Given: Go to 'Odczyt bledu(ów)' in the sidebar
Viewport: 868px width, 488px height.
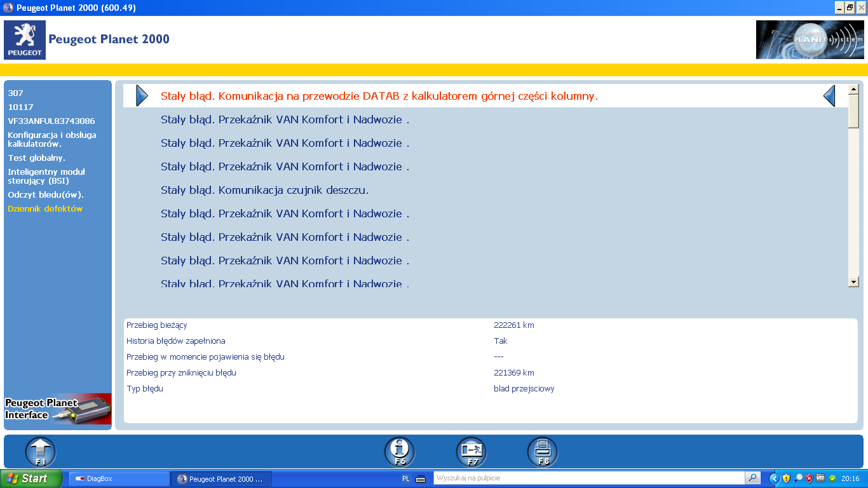Looking at the screenshot, I should pos(46,194).
